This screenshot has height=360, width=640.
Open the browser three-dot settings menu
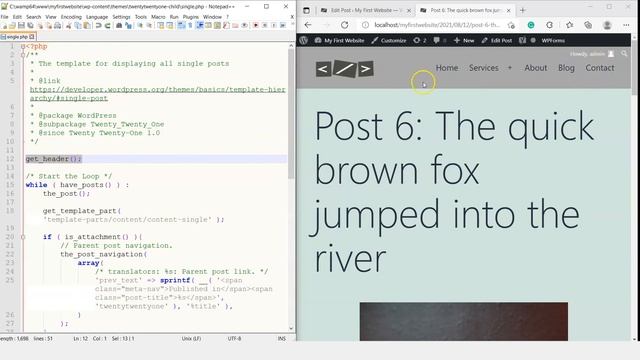[x=626, y=25]
